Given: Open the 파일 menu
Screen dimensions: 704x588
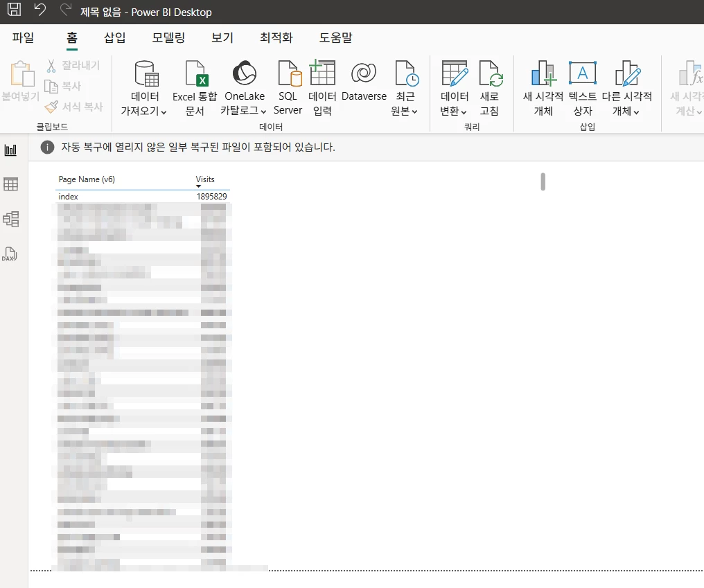Looking at the screenshot, I should click(24, 37).
